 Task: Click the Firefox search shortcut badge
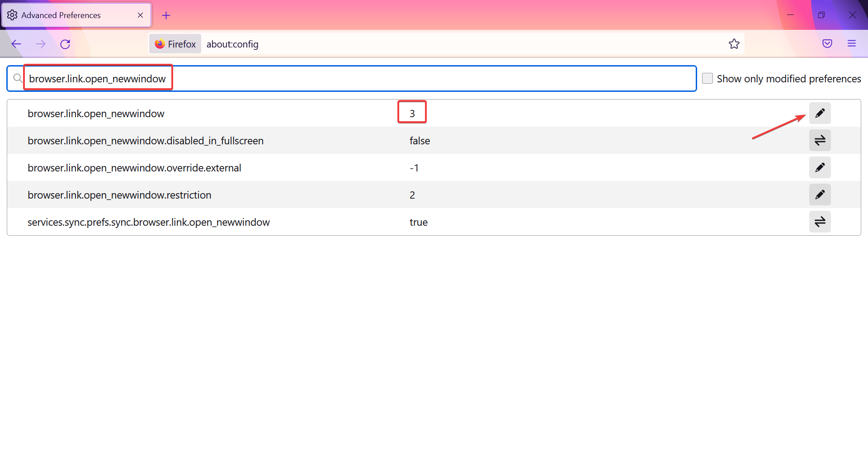pos(175,43)
